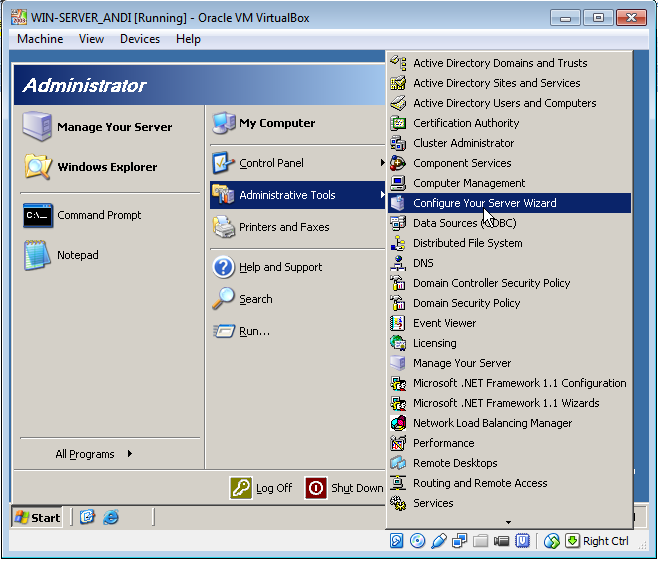Open Active Directory Sites and Services

click(x=509, y=83)
